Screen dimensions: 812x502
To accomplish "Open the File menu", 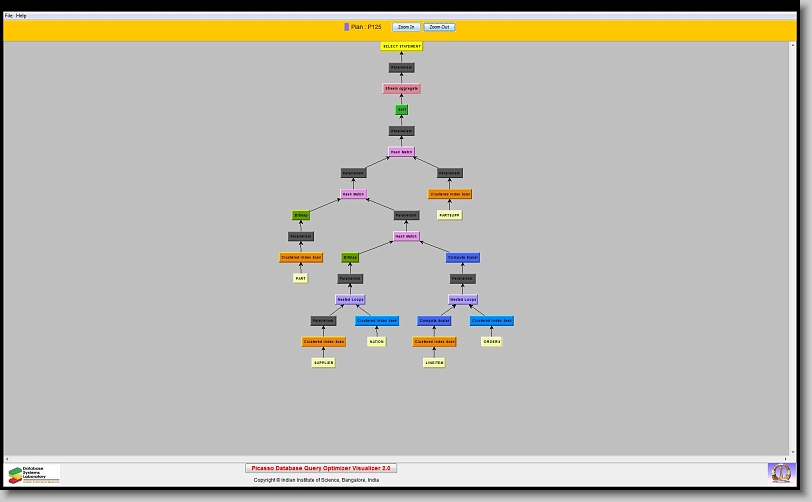I will coord(9,16).
